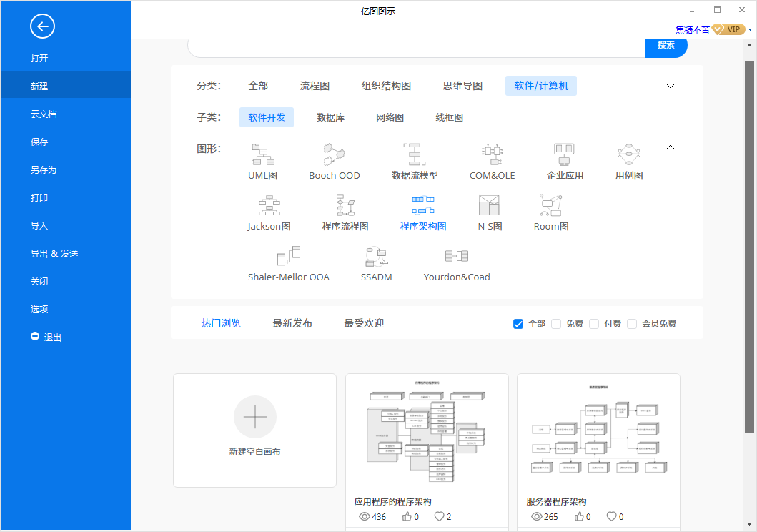The width and height of the screenshot is (757, 532).
Task: Choose the 数据库 subcategory
Action: [330, 117]
